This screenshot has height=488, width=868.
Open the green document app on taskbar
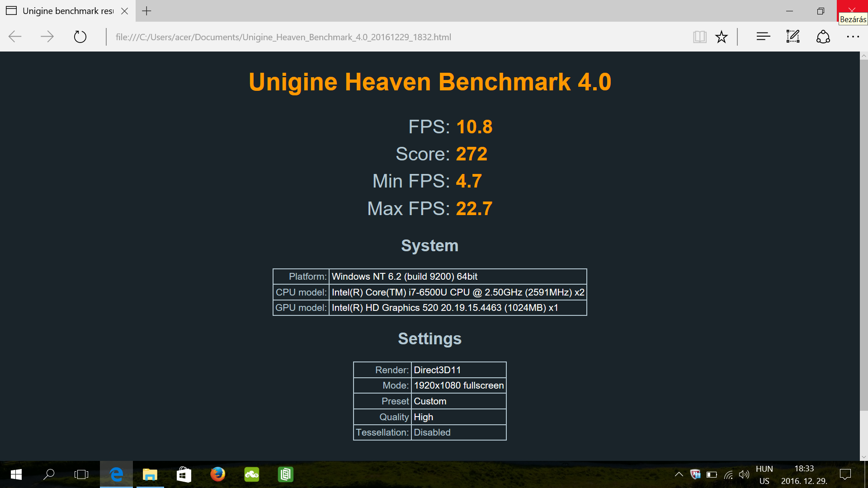coord(286,474)
